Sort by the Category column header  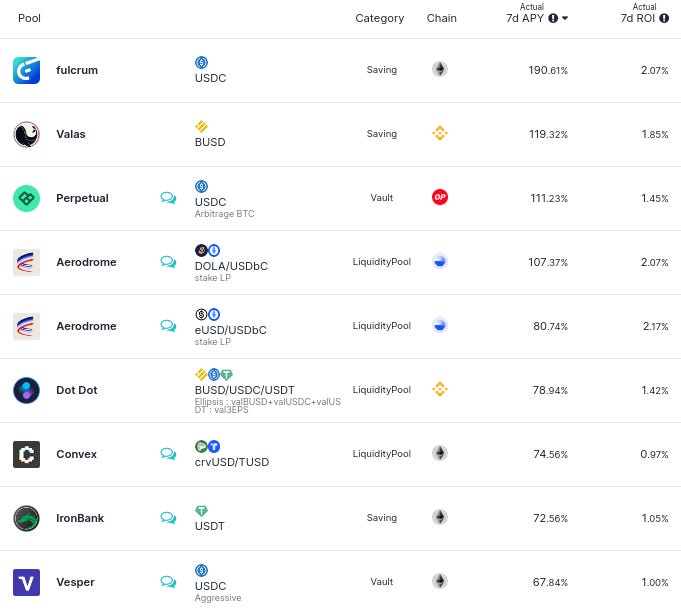tap(380, 18)
